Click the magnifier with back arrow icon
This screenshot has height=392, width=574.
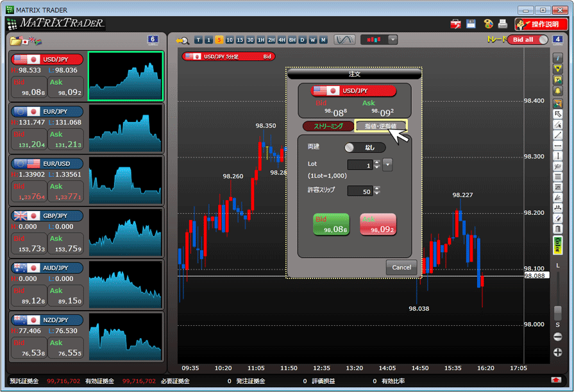pos(182,40)
